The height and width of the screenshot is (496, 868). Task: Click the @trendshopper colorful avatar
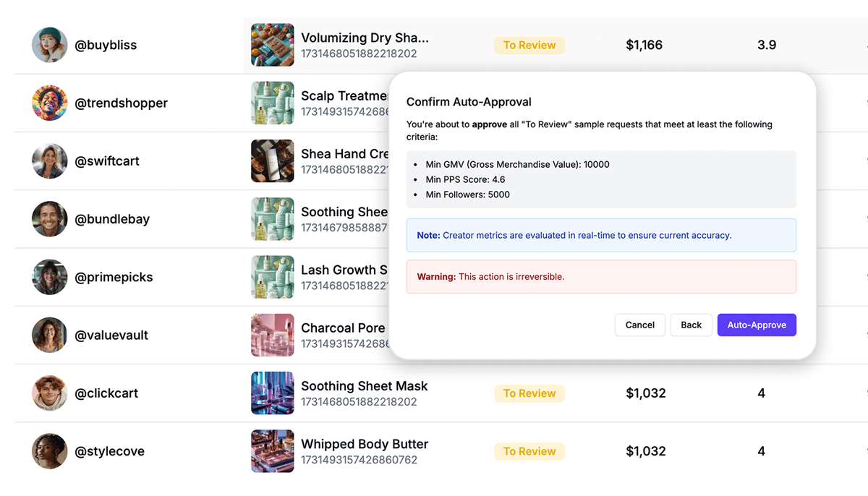(49, 103)
